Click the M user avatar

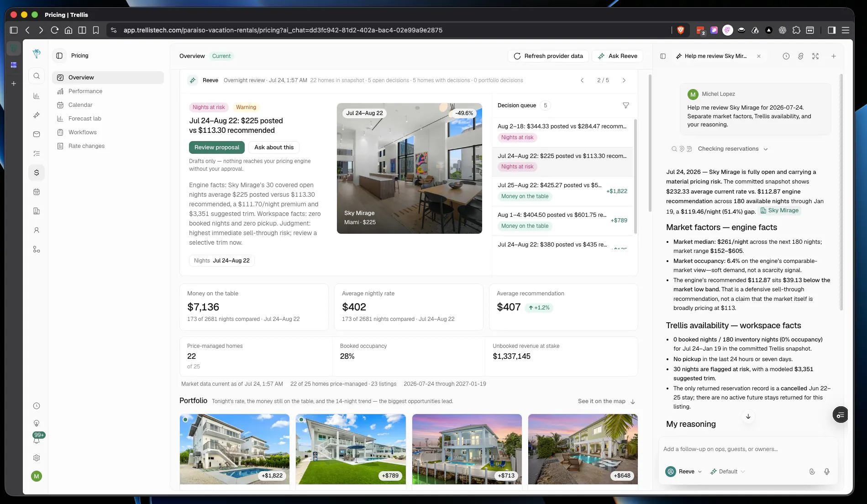[37, 476]
